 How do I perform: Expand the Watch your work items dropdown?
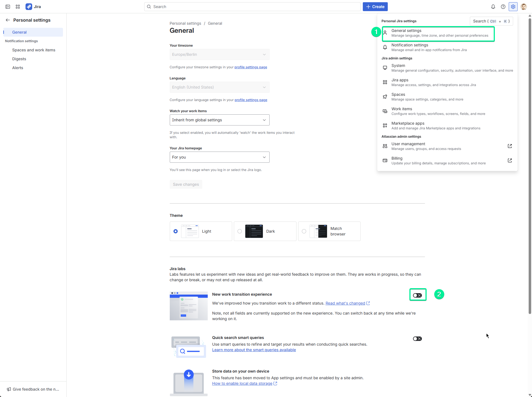[219, 120]
